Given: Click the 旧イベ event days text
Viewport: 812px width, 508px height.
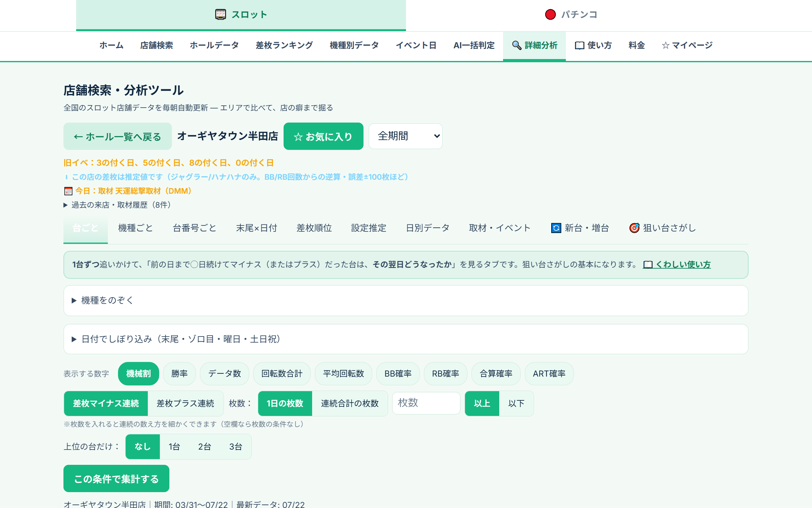Looking at the screenshot, I should (x=169, y=163).
